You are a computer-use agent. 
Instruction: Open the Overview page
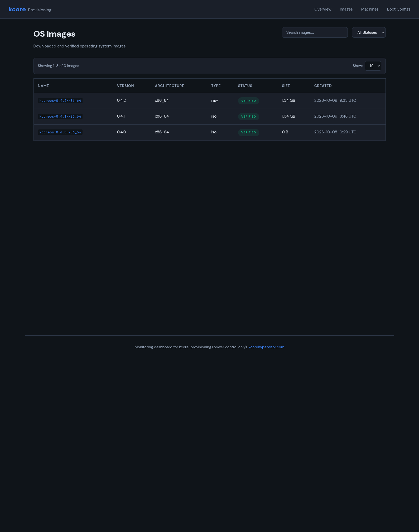coord(323,9)
